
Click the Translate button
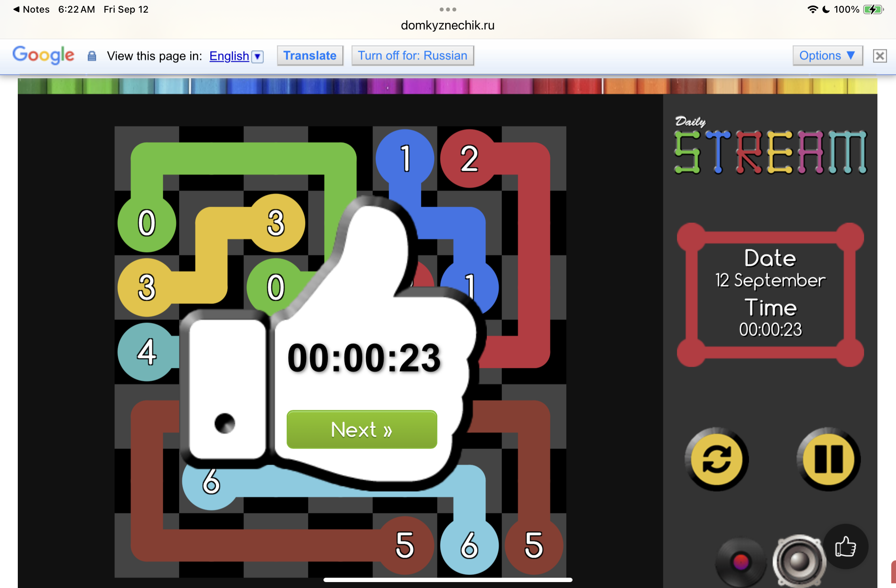[310, 56]
